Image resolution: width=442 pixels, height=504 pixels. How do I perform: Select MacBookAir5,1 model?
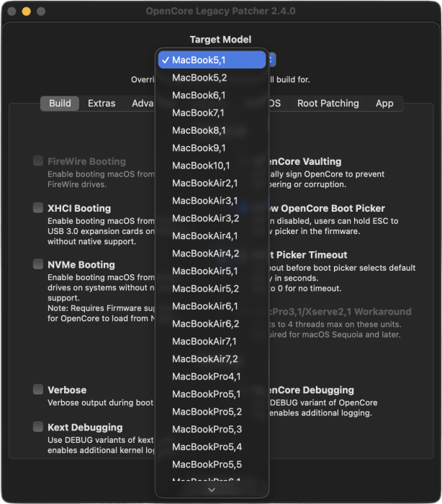click(212, 271)
